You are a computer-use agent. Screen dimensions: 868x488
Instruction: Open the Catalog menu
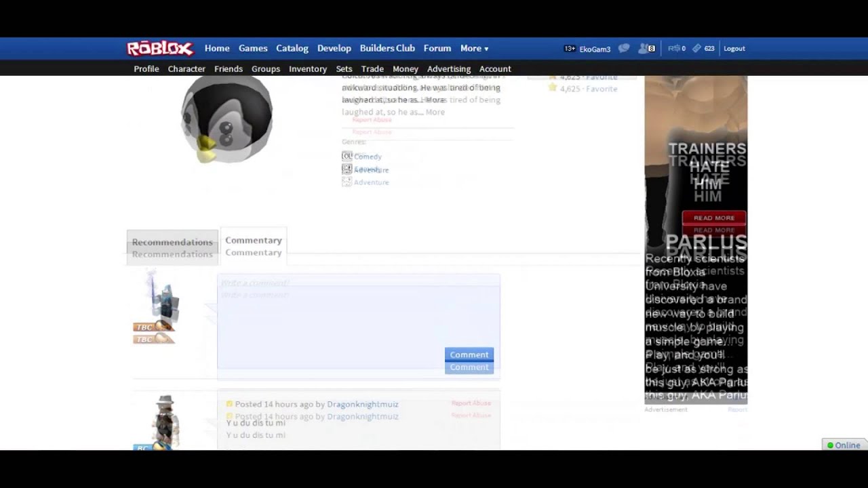tap(292, 48)
